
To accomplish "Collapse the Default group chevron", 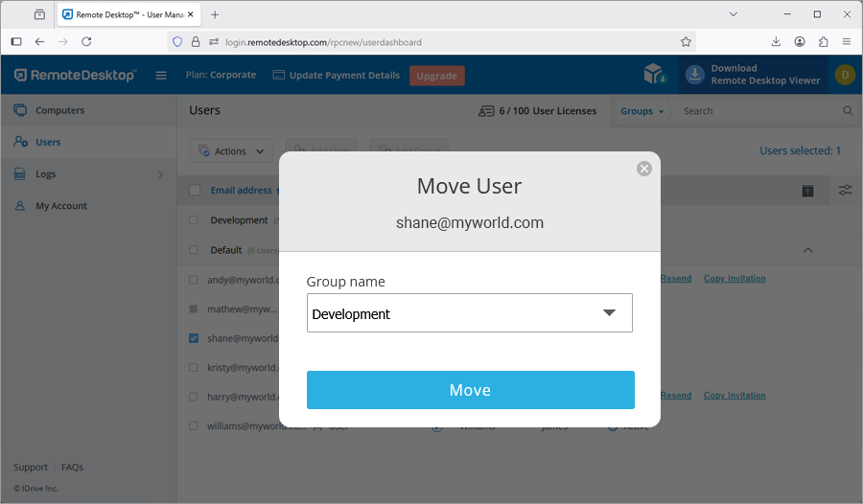I will point(807,250).
